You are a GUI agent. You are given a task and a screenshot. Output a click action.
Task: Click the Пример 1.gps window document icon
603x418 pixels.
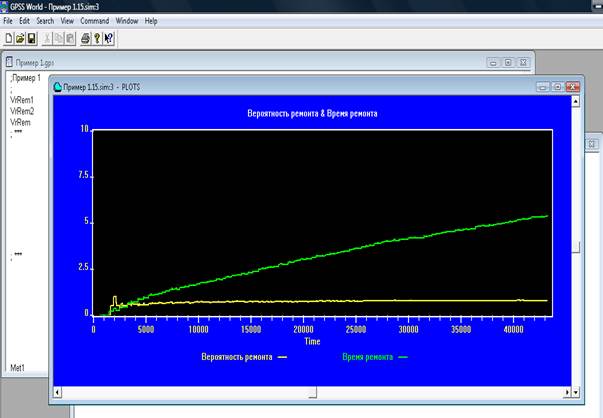[x=9, y=62]
